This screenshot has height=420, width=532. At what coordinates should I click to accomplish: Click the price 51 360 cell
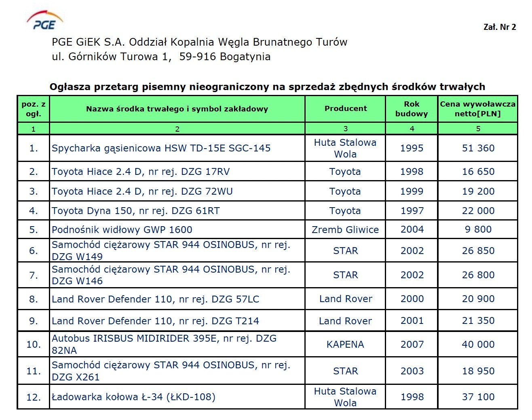click(478, 148)
